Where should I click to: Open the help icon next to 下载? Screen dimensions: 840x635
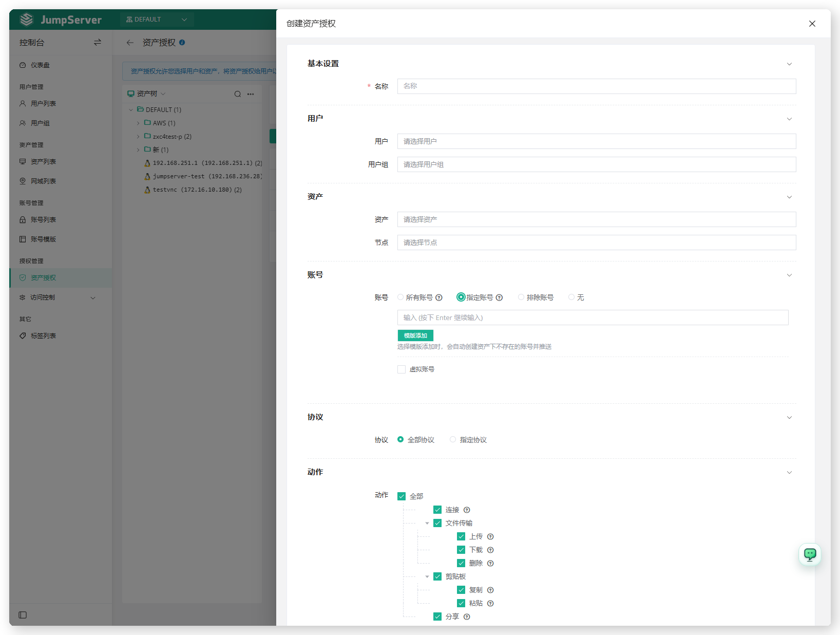click(490, 550)
